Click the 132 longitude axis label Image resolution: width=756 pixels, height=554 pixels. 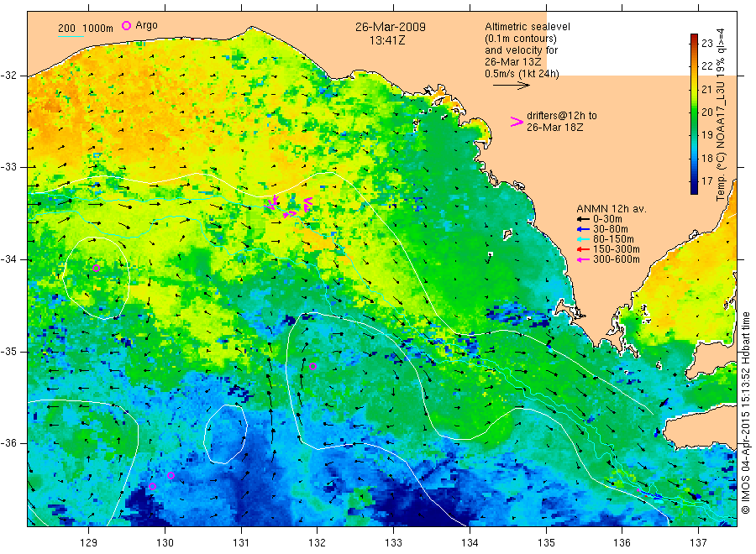(317, 543)
